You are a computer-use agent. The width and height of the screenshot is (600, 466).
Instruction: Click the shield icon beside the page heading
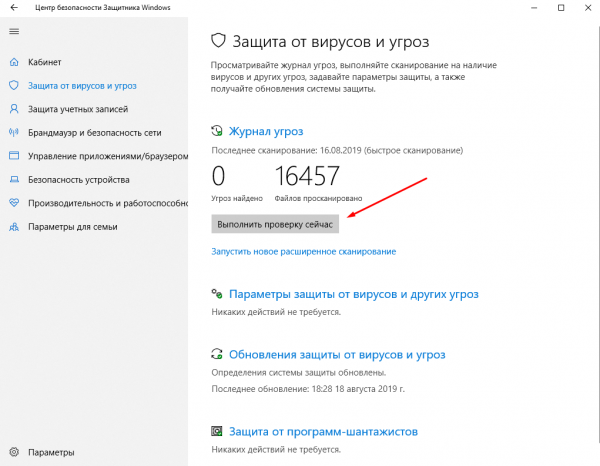point(218,41)
